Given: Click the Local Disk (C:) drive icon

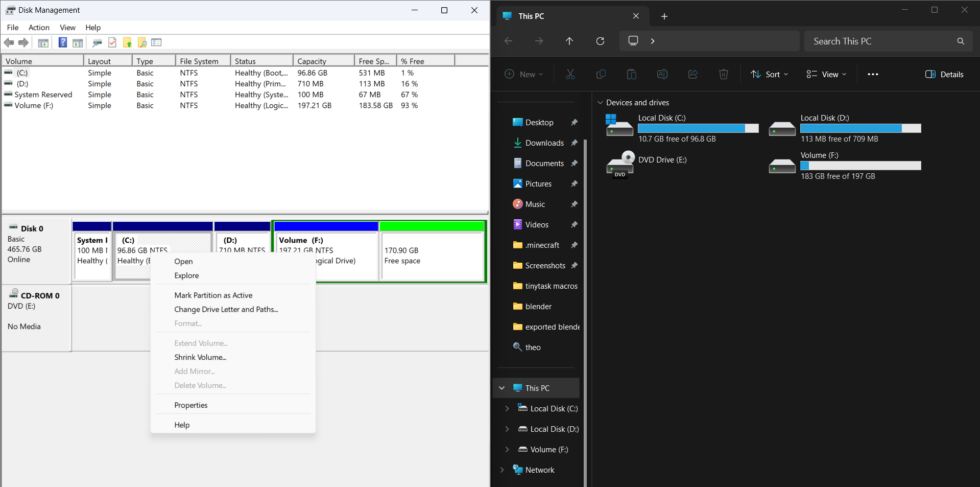Looking at the screenshot, I should pyautogui.click(x=619, y=125).
